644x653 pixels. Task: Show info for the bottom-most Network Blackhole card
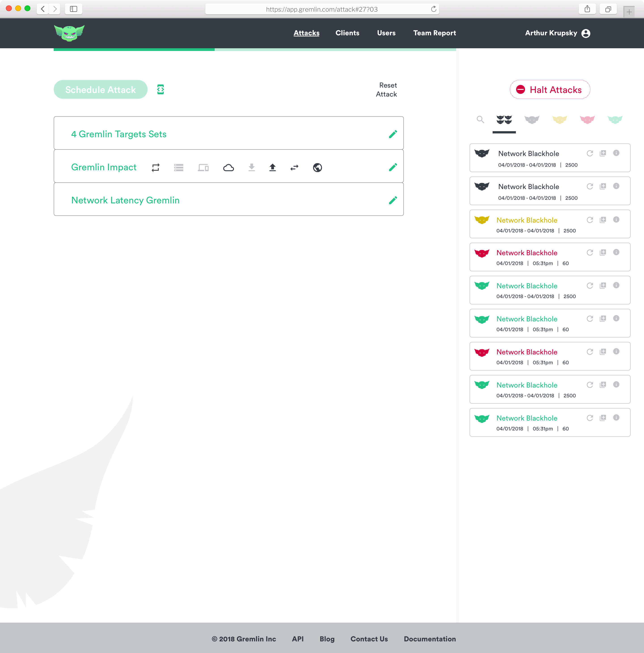(616, 418)
